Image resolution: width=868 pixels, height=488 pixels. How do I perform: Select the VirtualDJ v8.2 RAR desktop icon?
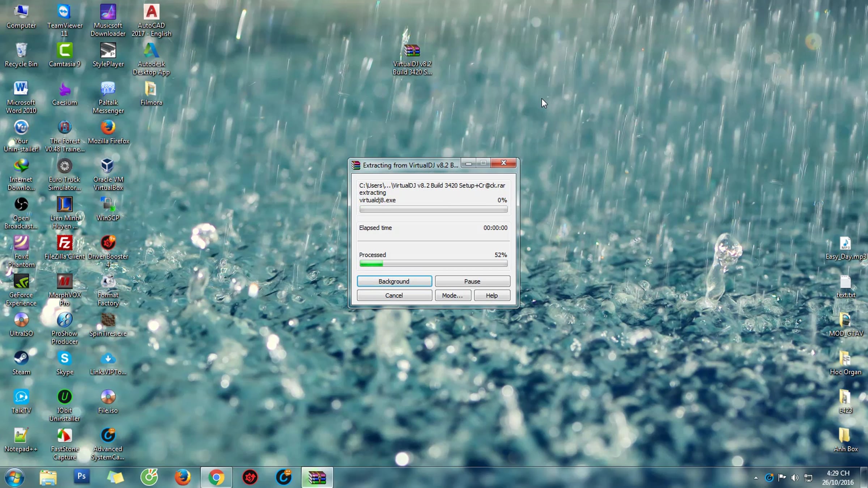click(412, 51)
